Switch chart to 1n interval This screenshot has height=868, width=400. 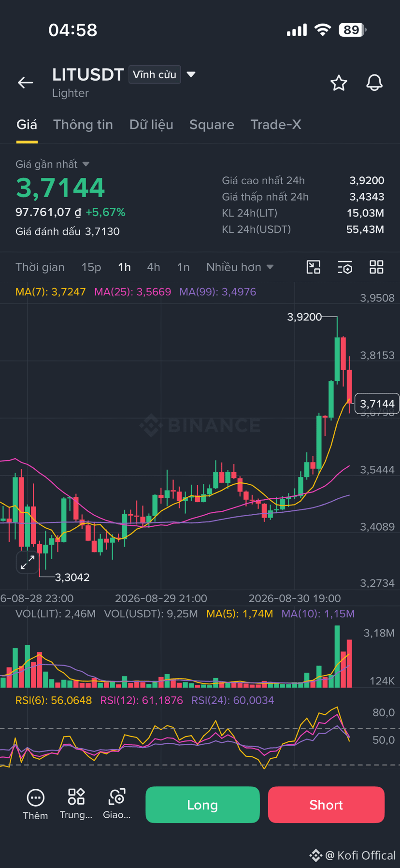pos(183,267)
